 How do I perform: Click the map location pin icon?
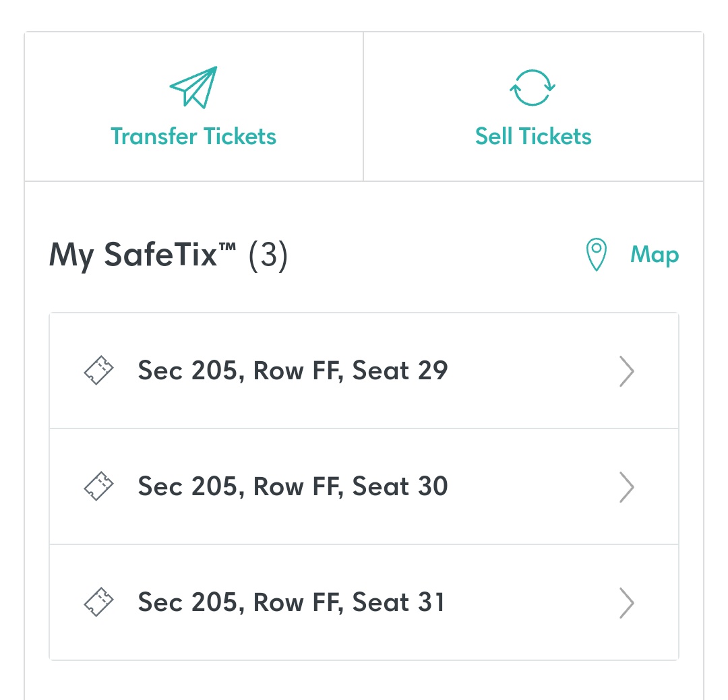point(596,255)
